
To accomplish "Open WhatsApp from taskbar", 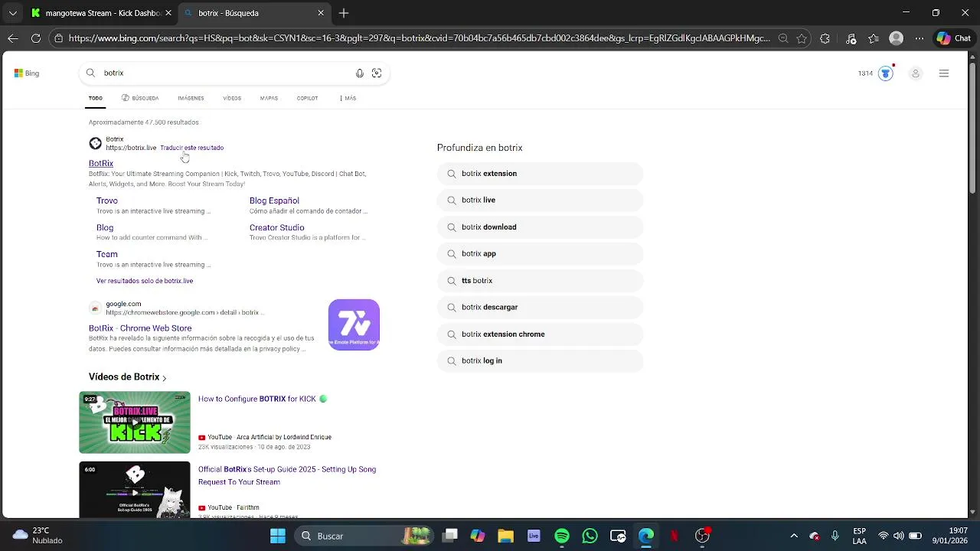I will click(590, 536).
